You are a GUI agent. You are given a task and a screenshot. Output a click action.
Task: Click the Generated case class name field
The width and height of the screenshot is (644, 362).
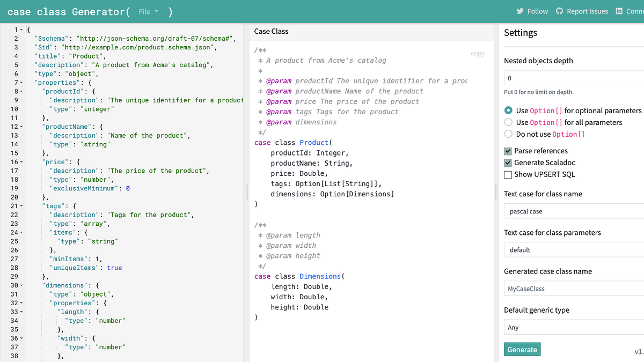click(x=572, y=289)
